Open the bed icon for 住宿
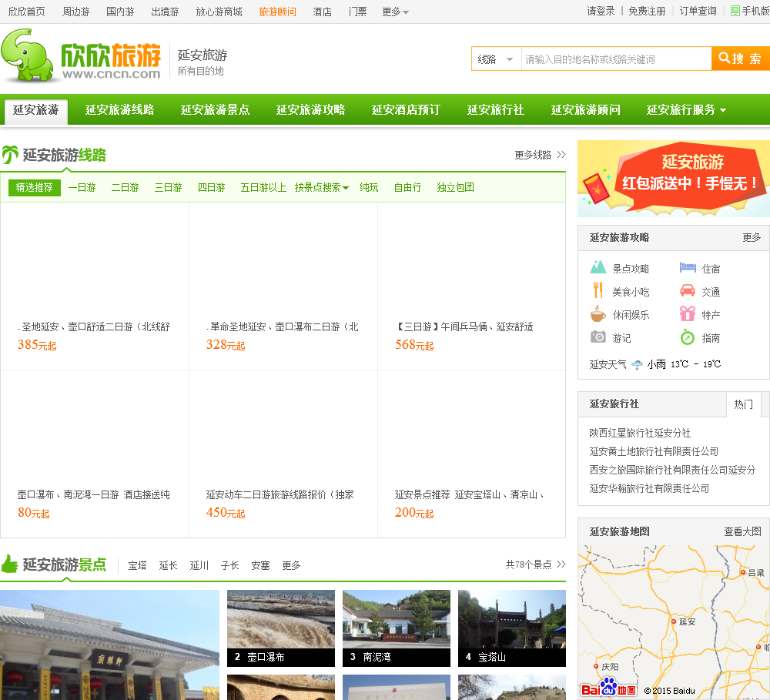Image resolution: width=770 pixels, height=700 pixels. tap(688, 268)
